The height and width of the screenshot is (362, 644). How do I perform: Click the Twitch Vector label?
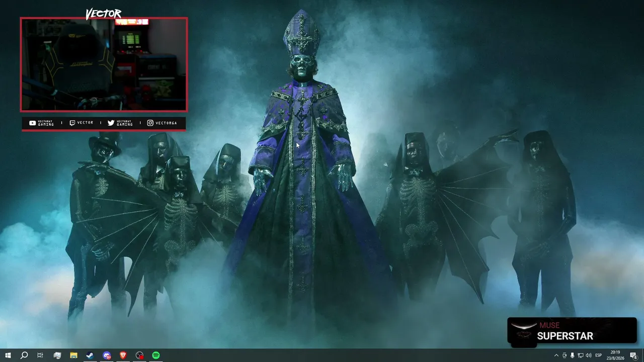click(x=82, y=123)
